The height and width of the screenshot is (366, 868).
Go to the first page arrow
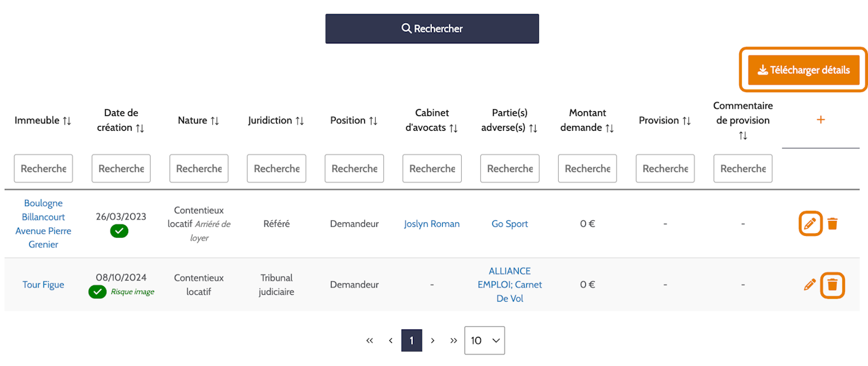(370, 340)
